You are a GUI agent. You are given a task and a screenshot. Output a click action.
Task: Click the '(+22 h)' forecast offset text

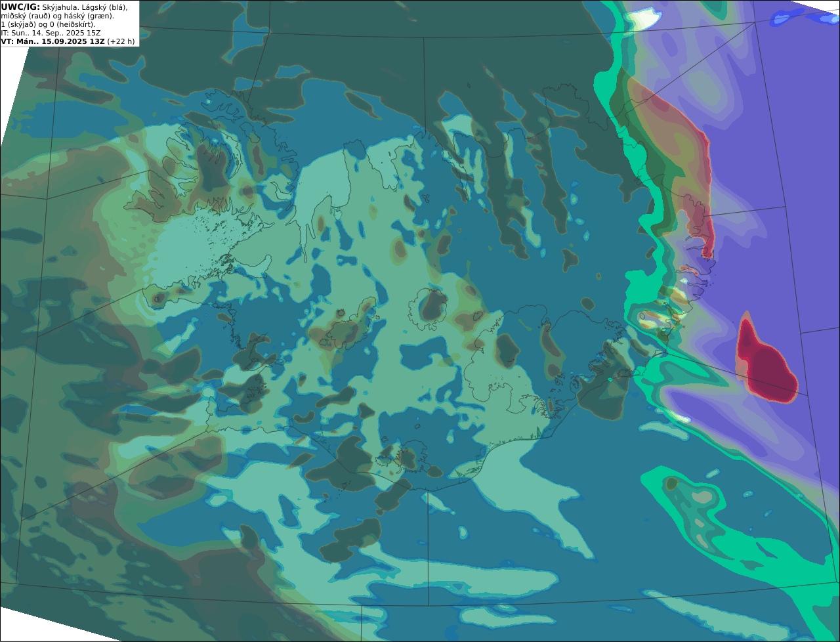pos(121,41)
